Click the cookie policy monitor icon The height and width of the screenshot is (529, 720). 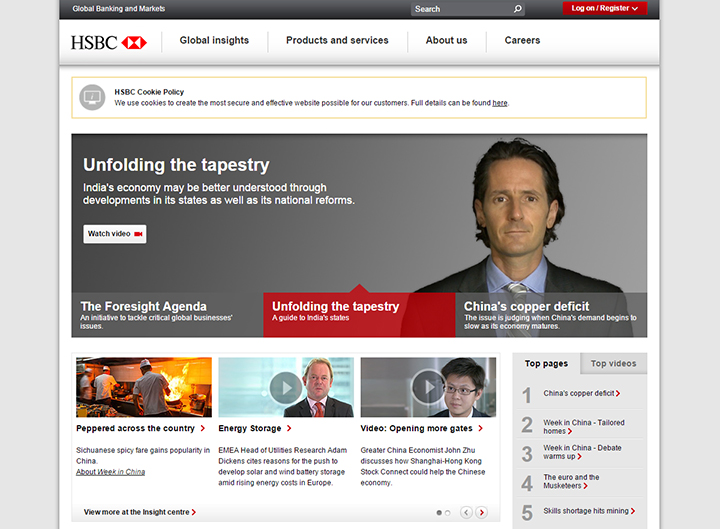(92, 97)
